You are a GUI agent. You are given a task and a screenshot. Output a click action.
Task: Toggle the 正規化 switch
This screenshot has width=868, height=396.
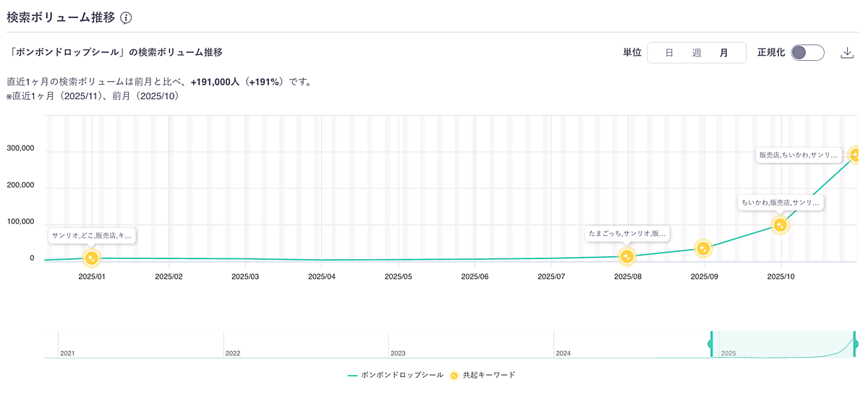pyautogui.click(x=807, y=53)
